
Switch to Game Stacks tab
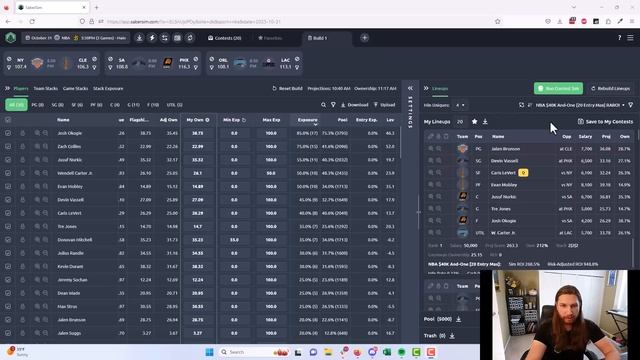coord(75,88)
